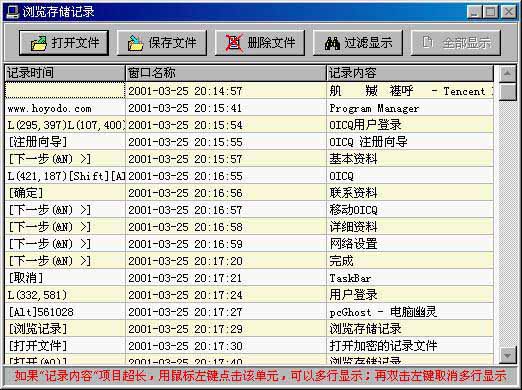
Task: Click the open-folder icon on 打开文件
Action: tap(39, 44)
